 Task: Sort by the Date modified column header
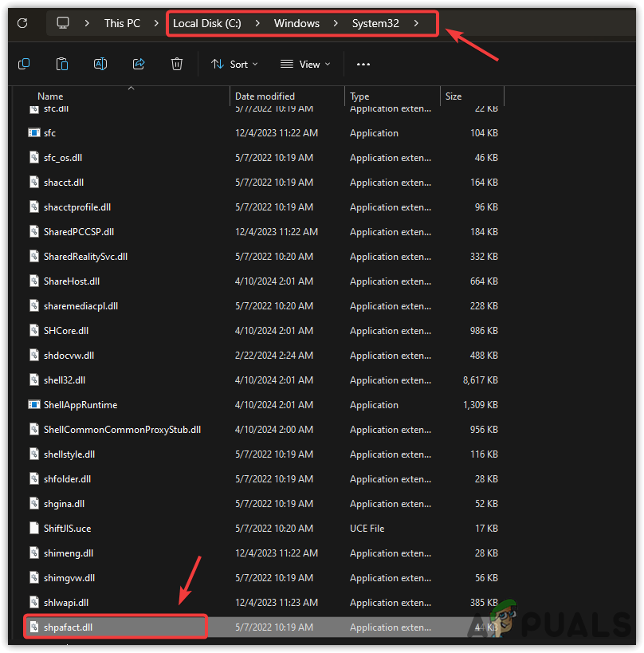click(265, 96)
